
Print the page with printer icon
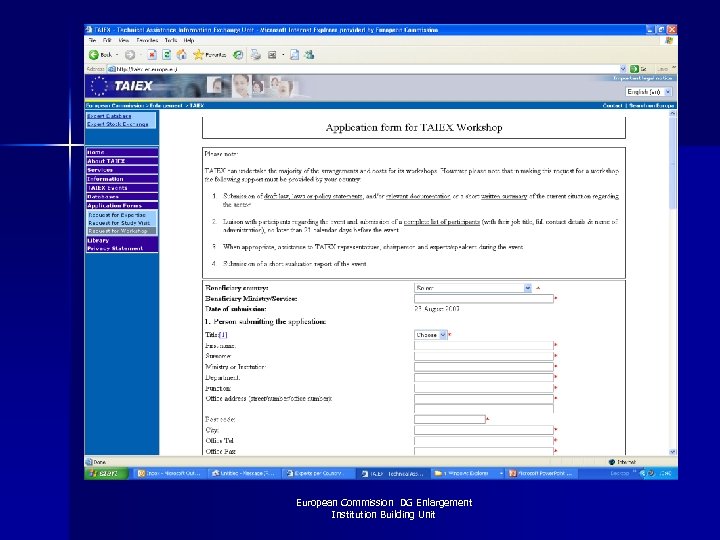point(256,55)
